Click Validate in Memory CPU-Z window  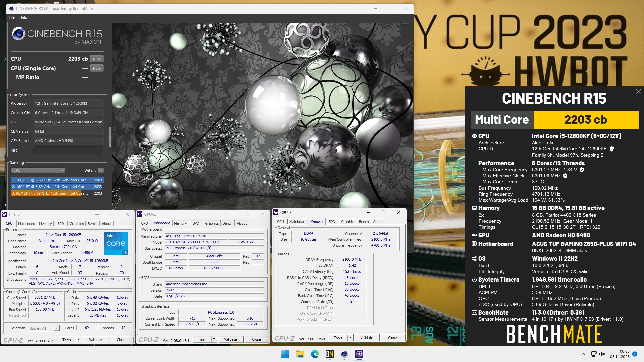[x=367, y=338]
